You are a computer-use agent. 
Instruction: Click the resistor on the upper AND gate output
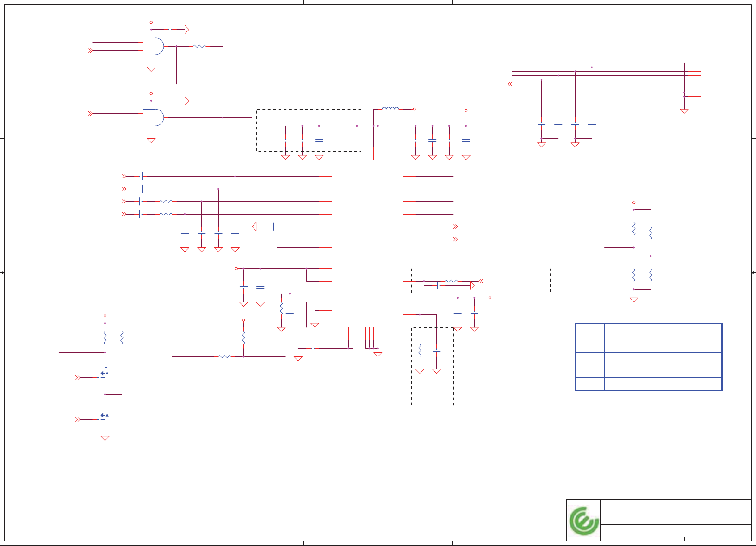[199, 46]
